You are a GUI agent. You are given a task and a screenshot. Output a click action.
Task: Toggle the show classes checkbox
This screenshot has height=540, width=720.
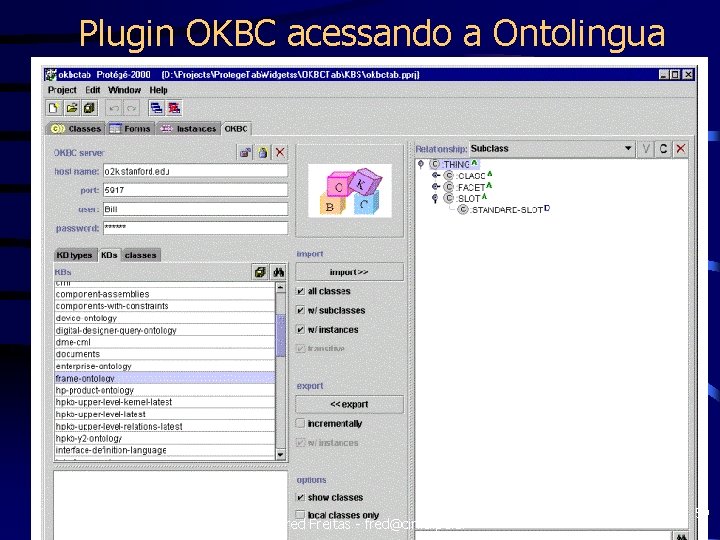(300, 497)
